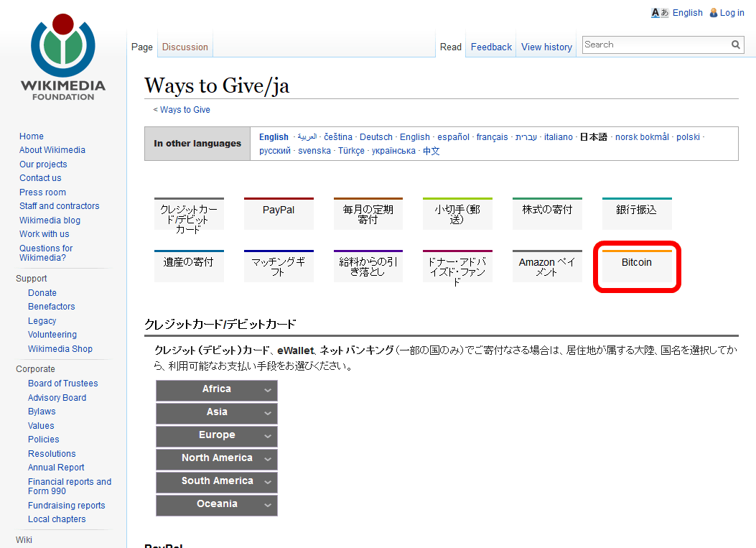Switch page language to Türkçe
The image size is (756, 548).
[351, 151]
